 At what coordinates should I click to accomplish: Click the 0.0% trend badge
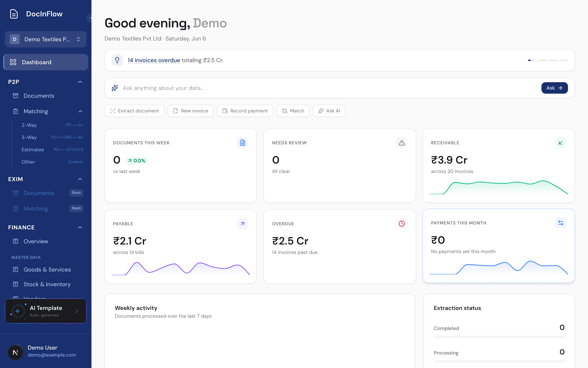click(136, 161)
